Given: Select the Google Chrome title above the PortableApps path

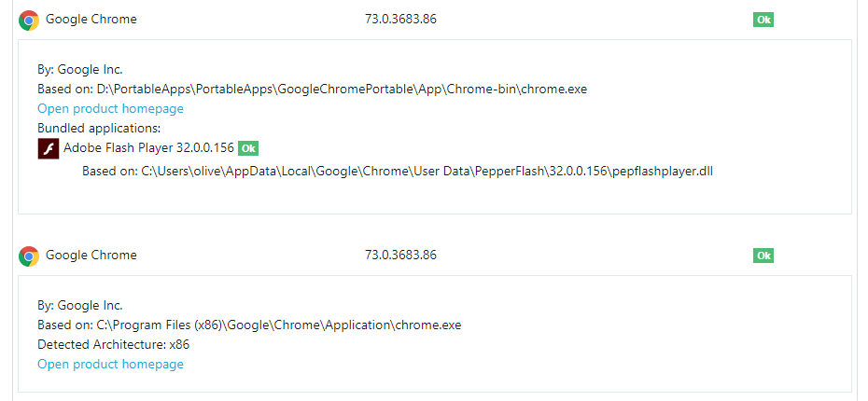Looking at the screenshot, I should click(x=91, y=20).
